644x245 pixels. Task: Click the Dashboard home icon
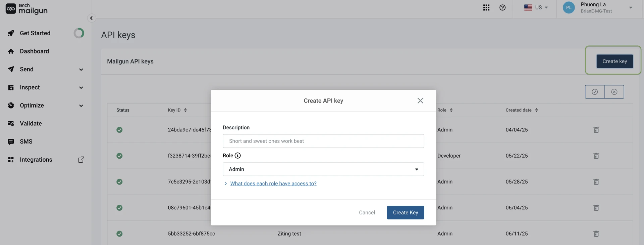click(11, 51)
